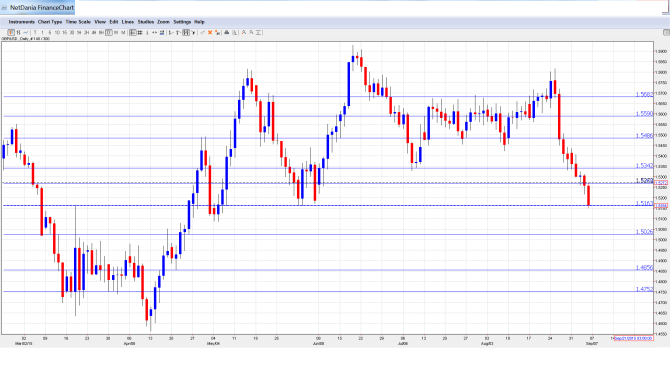The width and height of the screenshot is (670, 377).
Task: Switch to 5 minute time scale
Action: point(50,32)
